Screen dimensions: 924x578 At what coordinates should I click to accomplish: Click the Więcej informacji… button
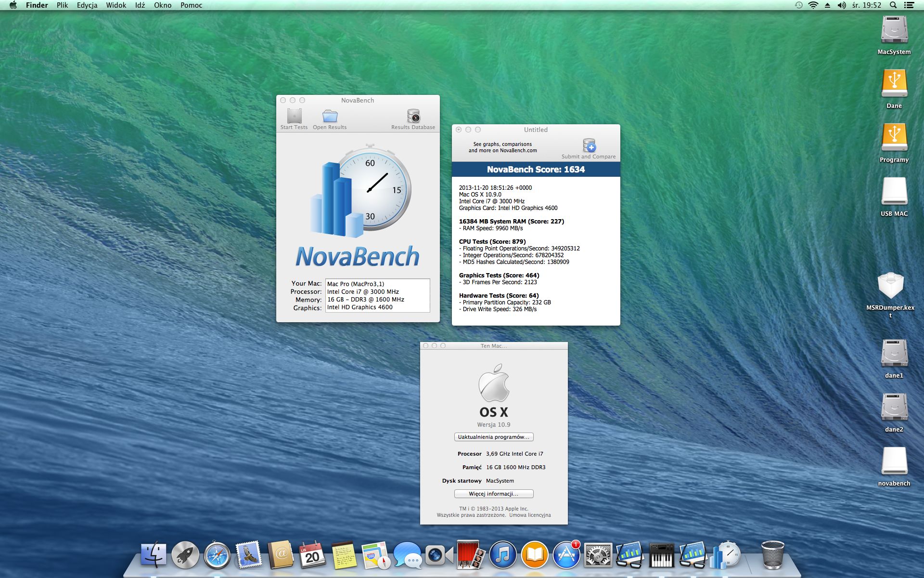click(494, 494)
